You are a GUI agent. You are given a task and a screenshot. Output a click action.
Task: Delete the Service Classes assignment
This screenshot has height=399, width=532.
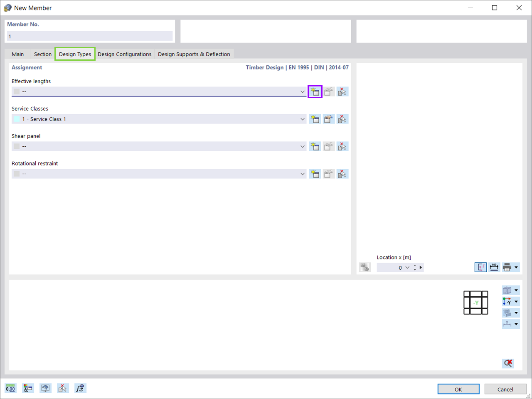point(342,119)
